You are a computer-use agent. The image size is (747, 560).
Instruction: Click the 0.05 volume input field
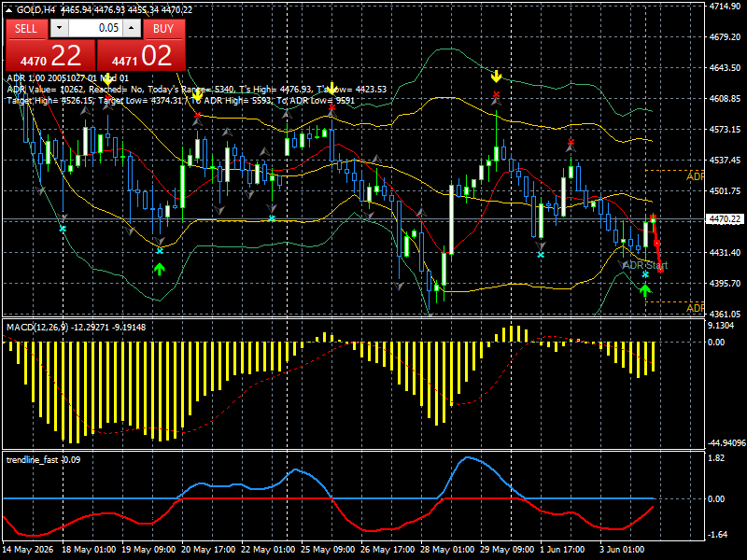point(95,28)
